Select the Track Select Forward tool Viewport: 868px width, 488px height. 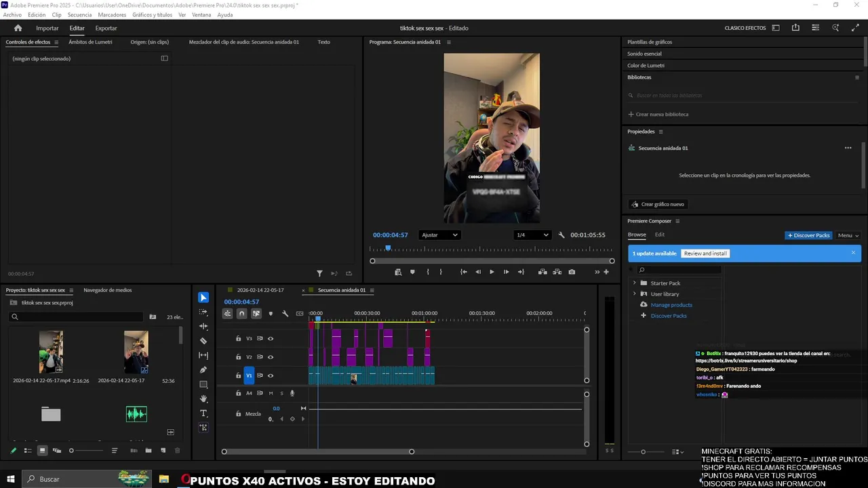[203, 312]
